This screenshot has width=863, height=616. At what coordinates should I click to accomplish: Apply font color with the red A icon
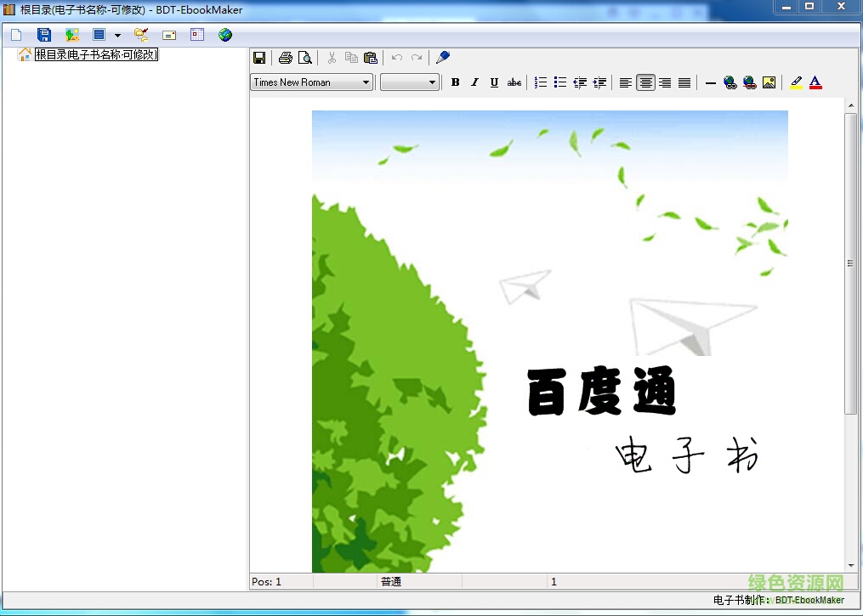point(815,82)
